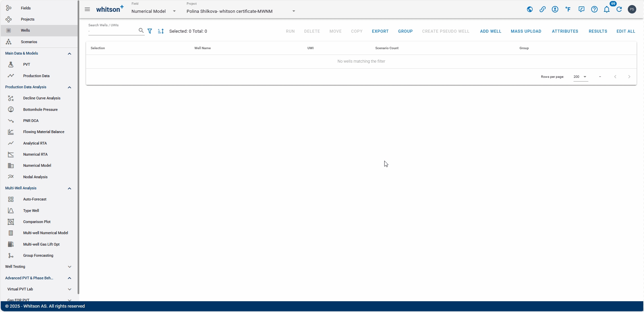Screen dimensions: 644x312
Task: Open the PS user avatar menu
Action: click(632, 9)
